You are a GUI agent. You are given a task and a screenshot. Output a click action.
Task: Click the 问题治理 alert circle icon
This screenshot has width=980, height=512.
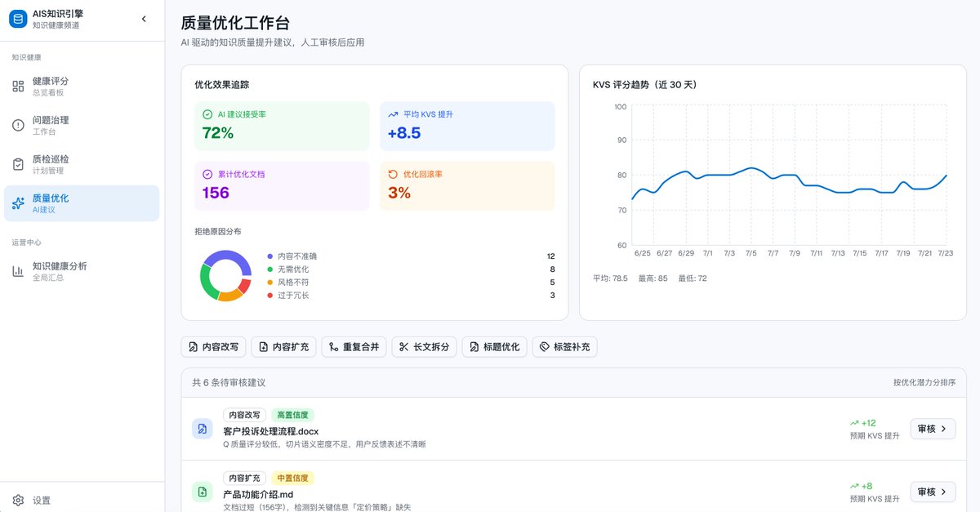pos(18,125)
